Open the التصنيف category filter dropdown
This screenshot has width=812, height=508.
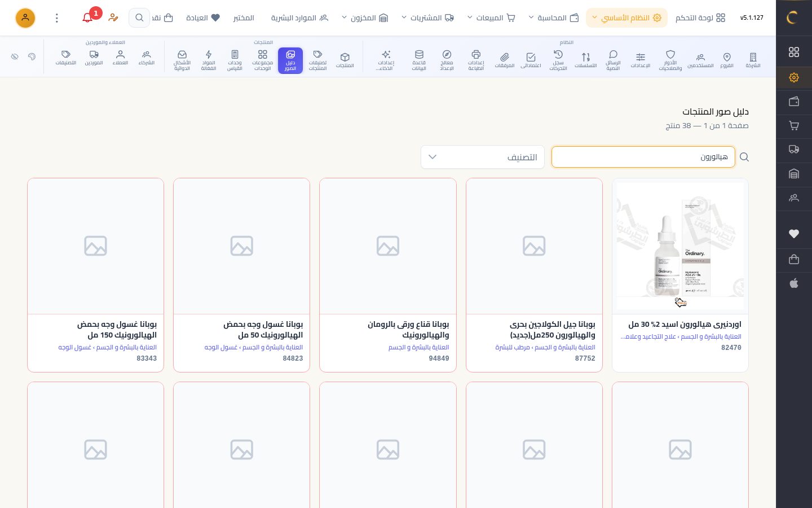click(483, 157)
